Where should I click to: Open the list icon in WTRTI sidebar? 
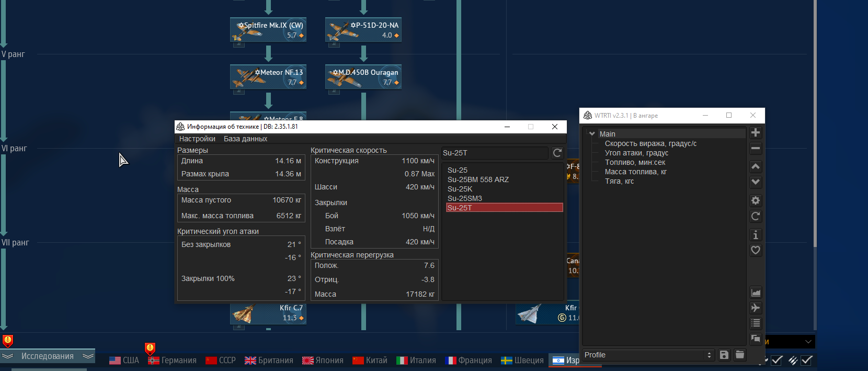(756, 323)
